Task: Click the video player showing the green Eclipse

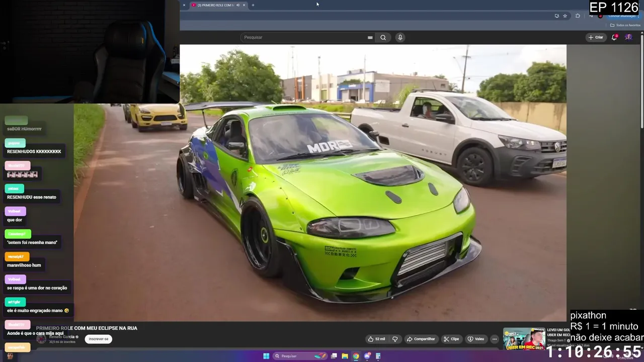Action: coord(320,183)
